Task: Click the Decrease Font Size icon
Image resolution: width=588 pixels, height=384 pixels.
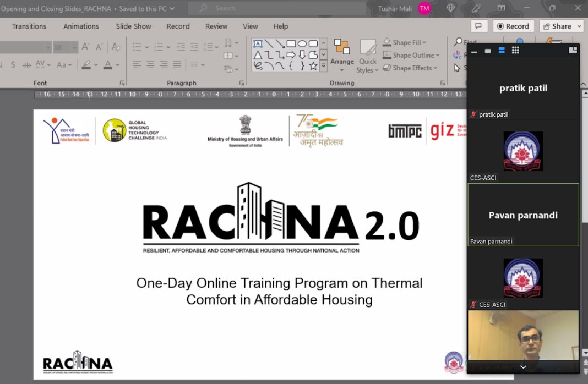Action: 99,47
